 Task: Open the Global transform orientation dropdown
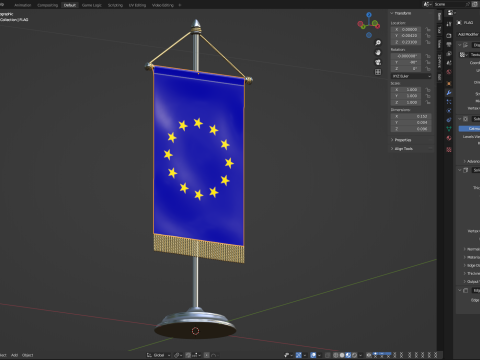159,355
